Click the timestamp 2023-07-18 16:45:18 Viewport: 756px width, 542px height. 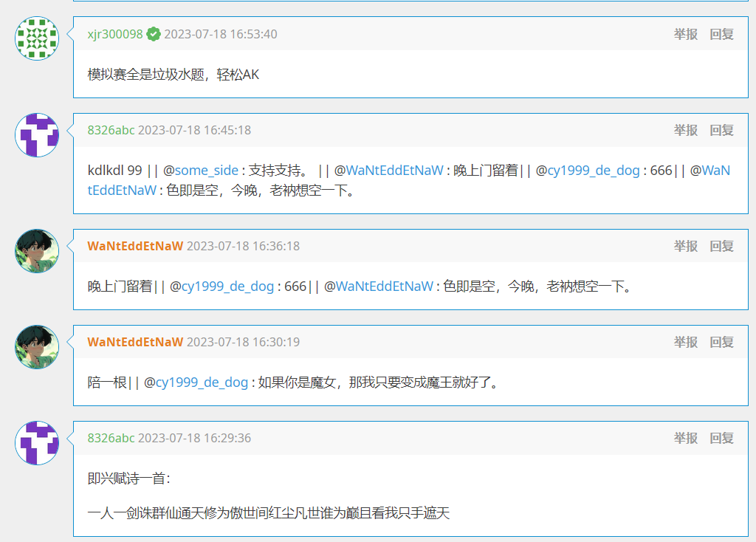(x=194, y=130)
